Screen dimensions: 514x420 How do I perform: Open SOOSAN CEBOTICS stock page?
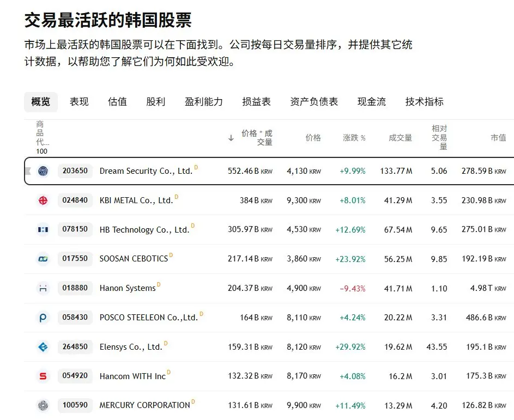[134, 259]
